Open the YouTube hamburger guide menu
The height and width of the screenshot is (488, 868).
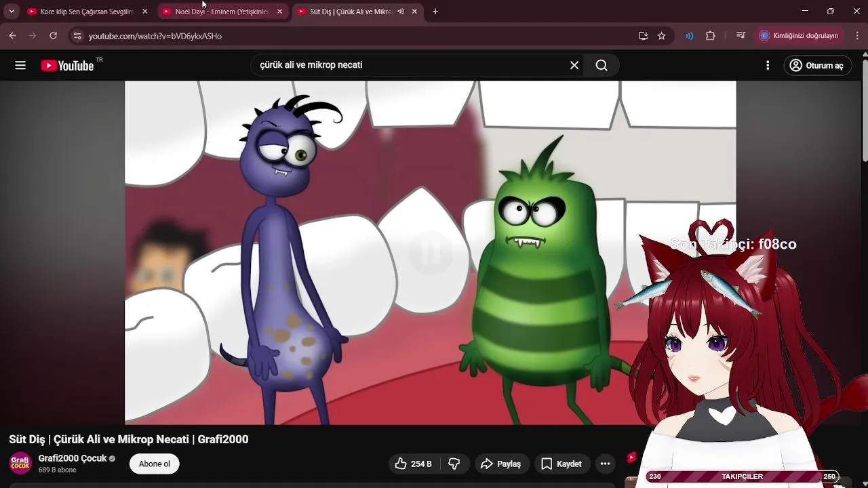pyautogui.click(x=20, y=65)
